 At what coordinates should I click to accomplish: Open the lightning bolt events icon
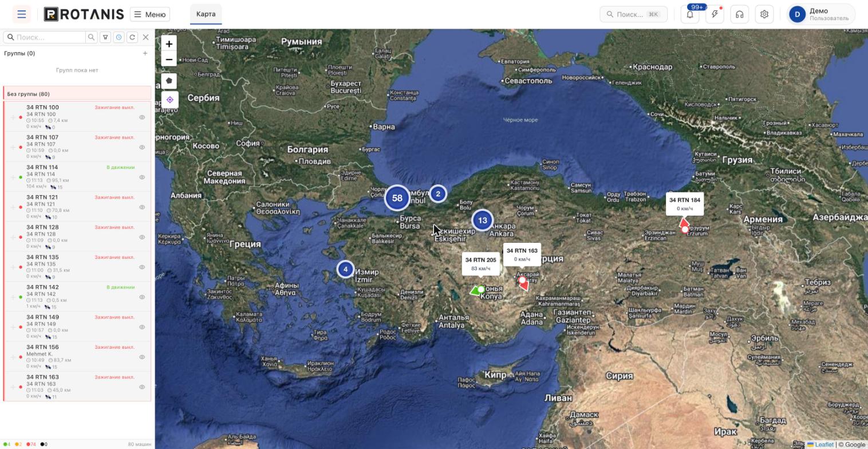click(715, 14)
